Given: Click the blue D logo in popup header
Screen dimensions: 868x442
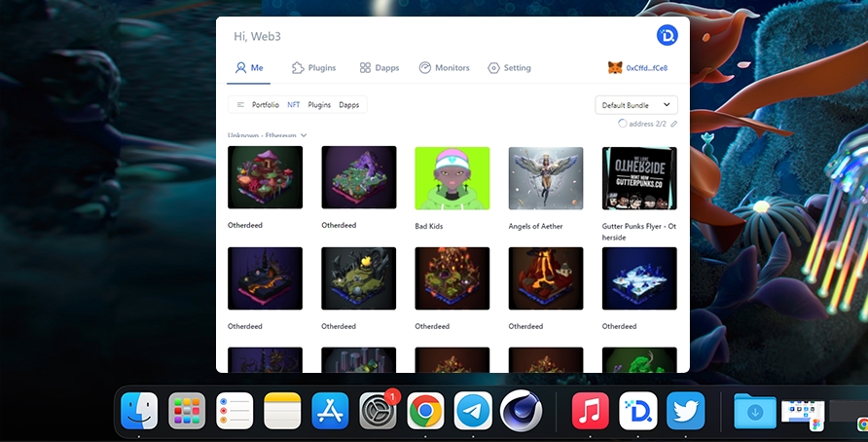Looking at the screenshot, I should point(667,35).
